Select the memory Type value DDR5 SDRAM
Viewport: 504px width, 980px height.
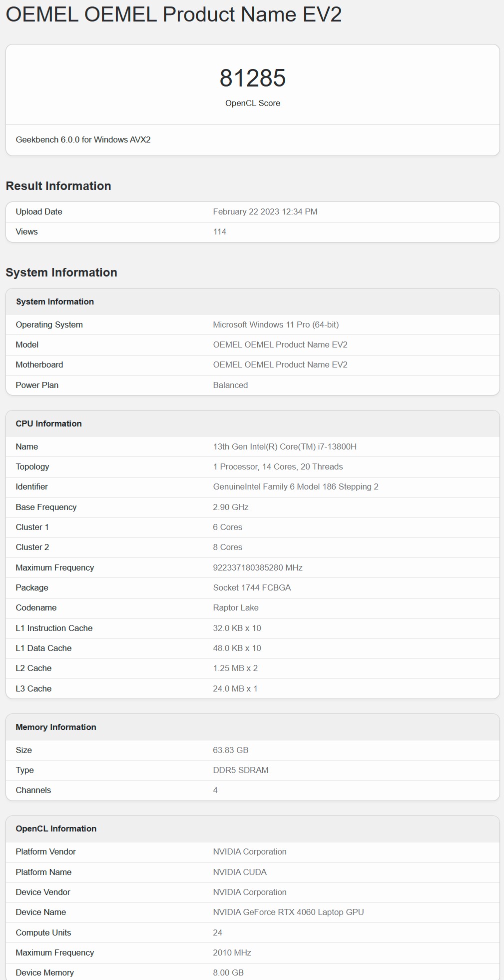click(241, 770)
